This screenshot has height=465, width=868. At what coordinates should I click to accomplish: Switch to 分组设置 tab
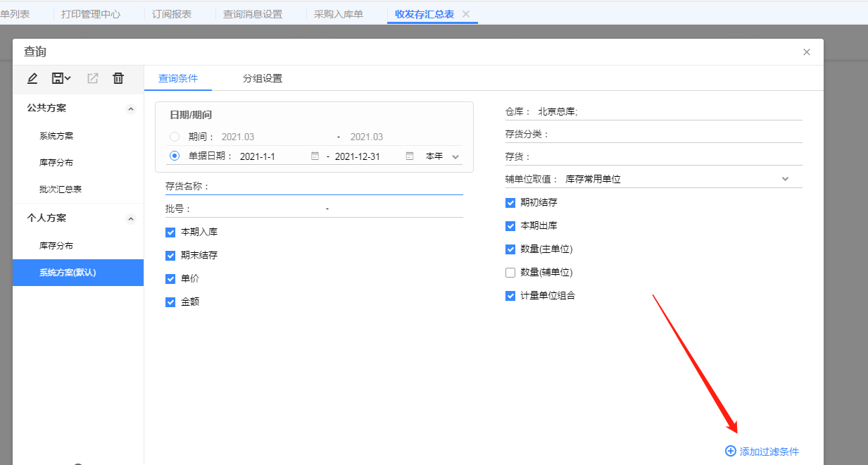[x=263, y=78]
